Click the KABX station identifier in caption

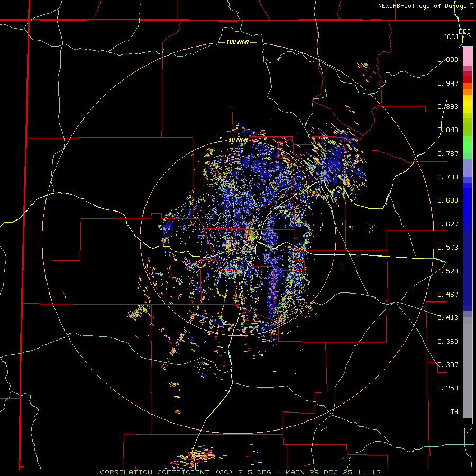coord(296,472)
